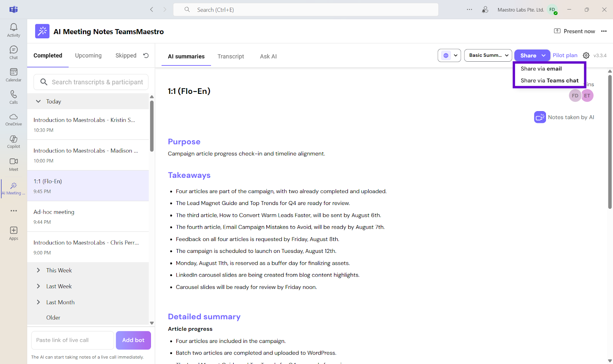Open the Ad-hoc meeting entry
Image resolution: width=613 pixels, height=364 pixels.
[x=88, y=216]
